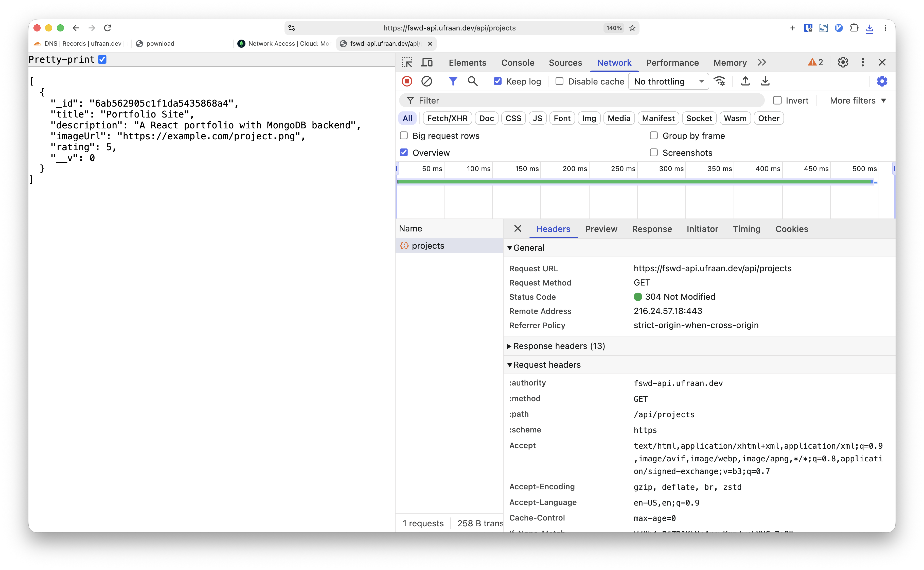Filter requests by Fetch/XHR

click(447, 118)
